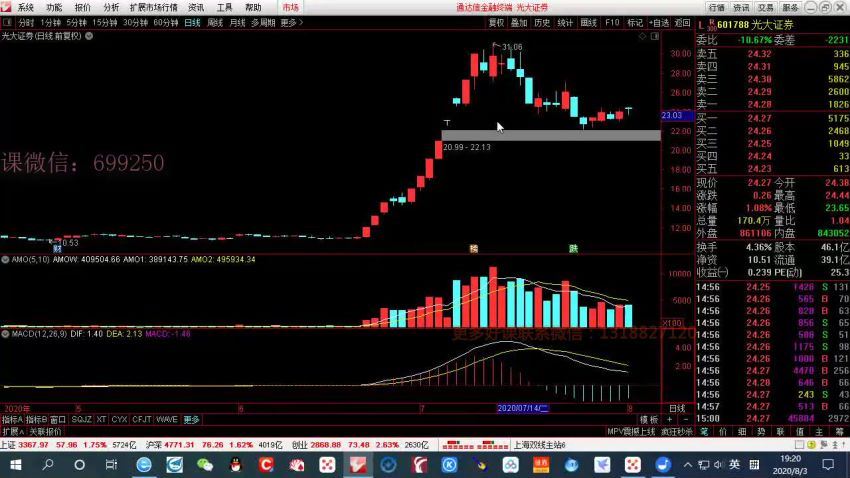Click the panel toggle icon left of 分时

coord(7,23)
